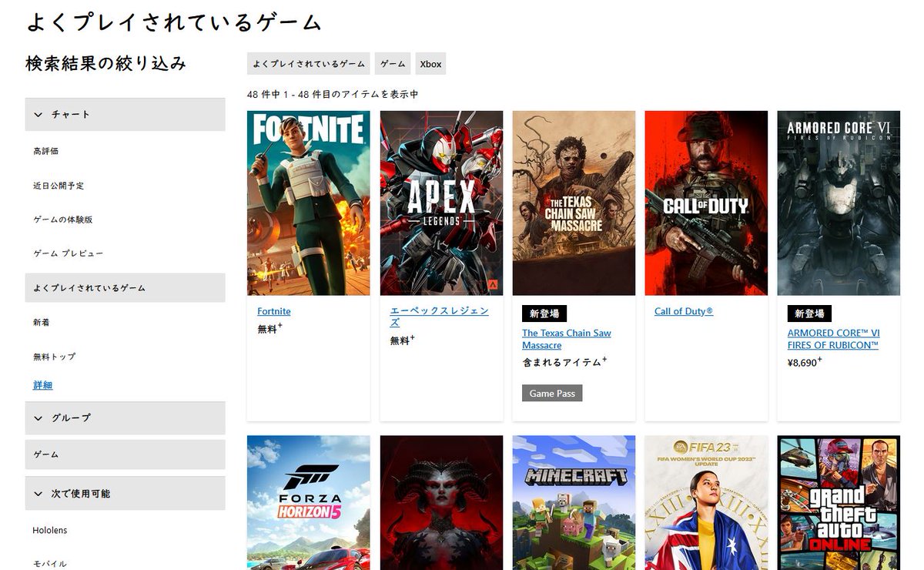Click the 含まれるアイテム label
Viewport: 924px width, 570px height.
point(564,362)
